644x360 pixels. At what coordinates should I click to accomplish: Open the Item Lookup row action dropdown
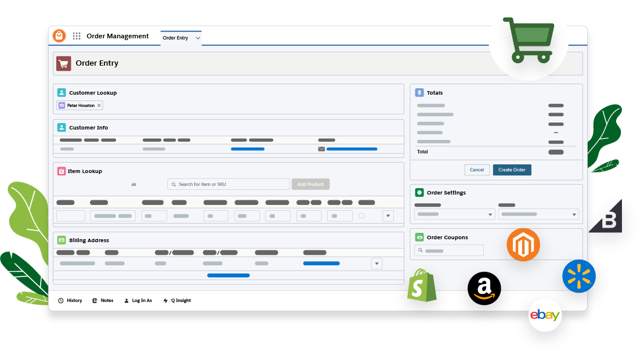click(x=388, y=216)
